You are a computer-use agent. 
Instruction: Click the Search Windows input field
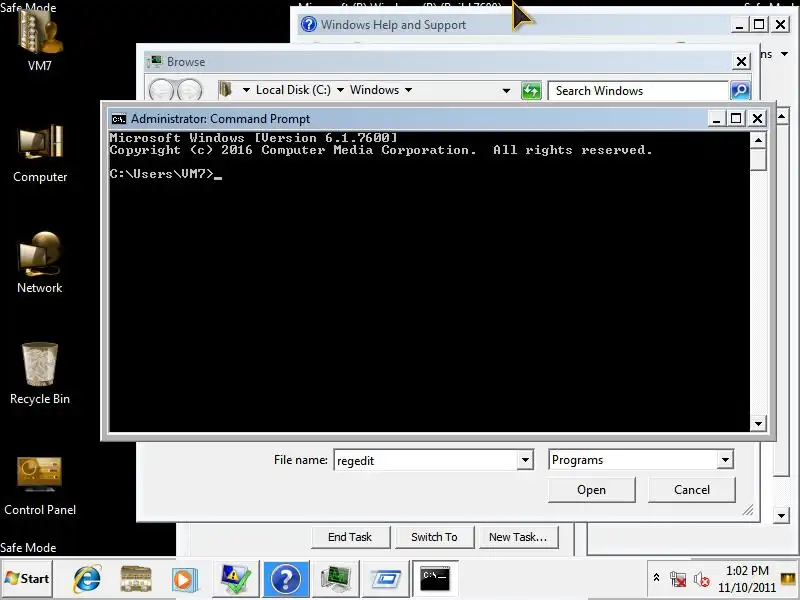638,91
